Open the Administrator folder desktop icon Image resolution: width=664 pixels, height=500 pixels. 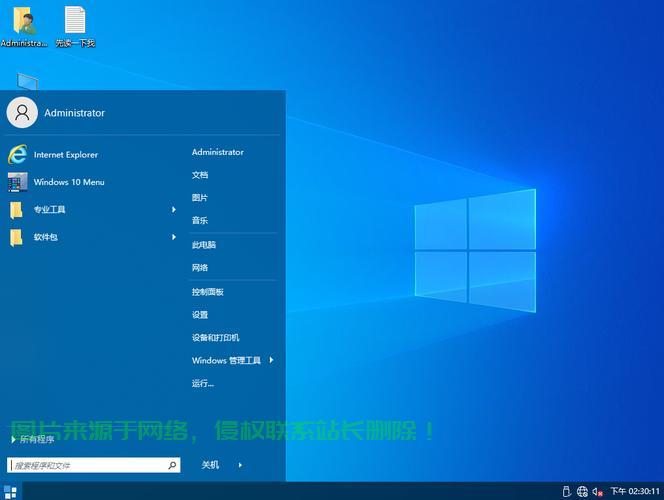(x=24, y=25)
